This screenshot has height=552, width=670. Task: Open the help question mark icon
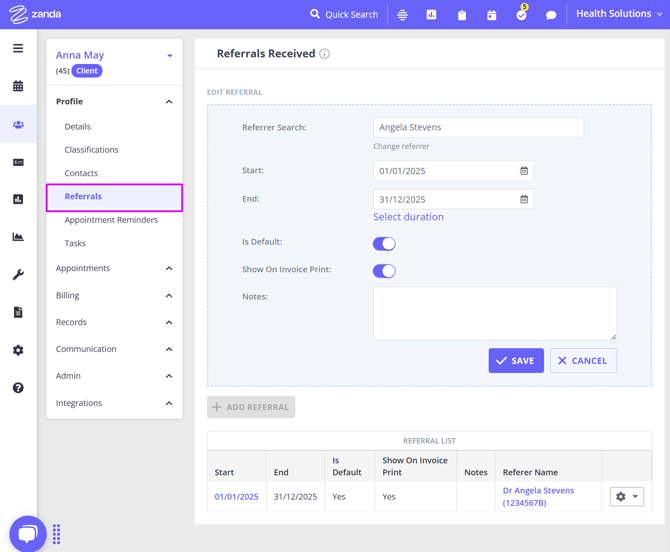tap(18, 388)
